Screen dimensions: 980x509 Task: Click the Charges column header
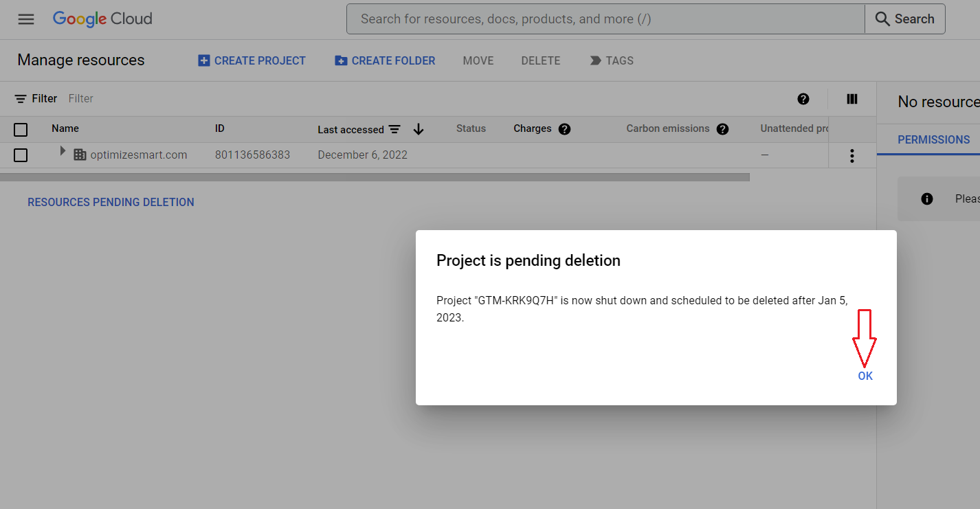533,128
